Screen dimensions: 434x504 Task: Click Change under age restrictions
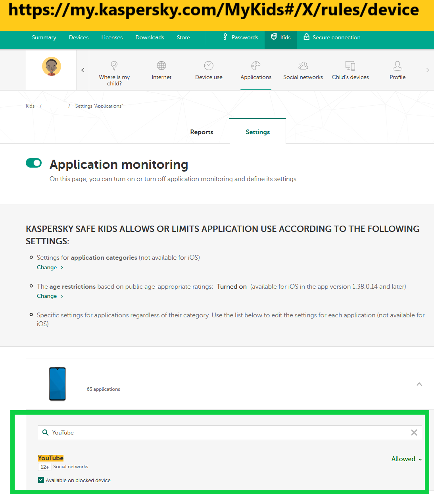[x=50, y=296]
